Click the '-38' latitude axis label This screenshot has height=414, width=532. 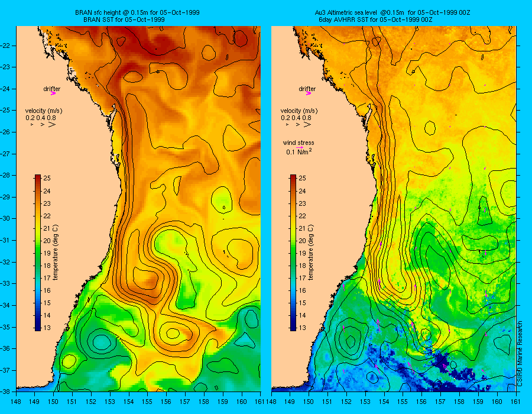click(5, 392)
